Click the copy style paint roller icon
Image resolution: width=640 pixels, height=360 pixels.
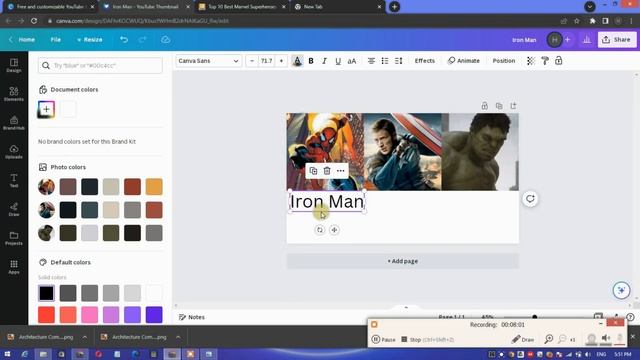545,61
